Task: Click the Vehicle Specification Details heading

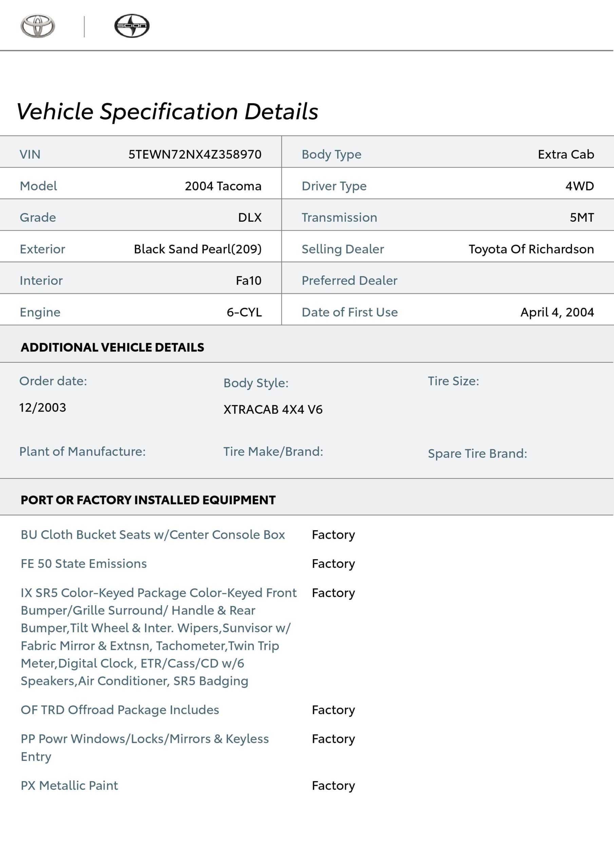Action: point(167,112)
